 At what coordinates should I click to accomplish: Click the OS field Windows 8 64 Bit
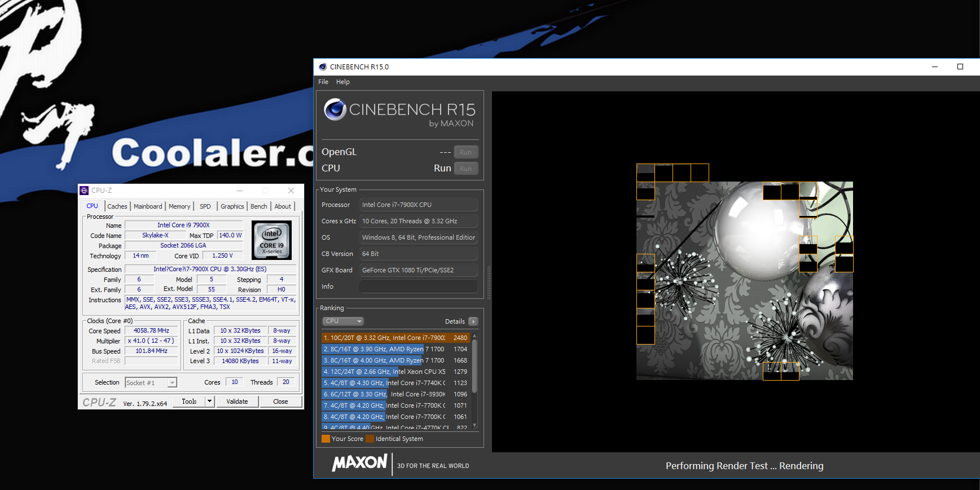[419, 237]
